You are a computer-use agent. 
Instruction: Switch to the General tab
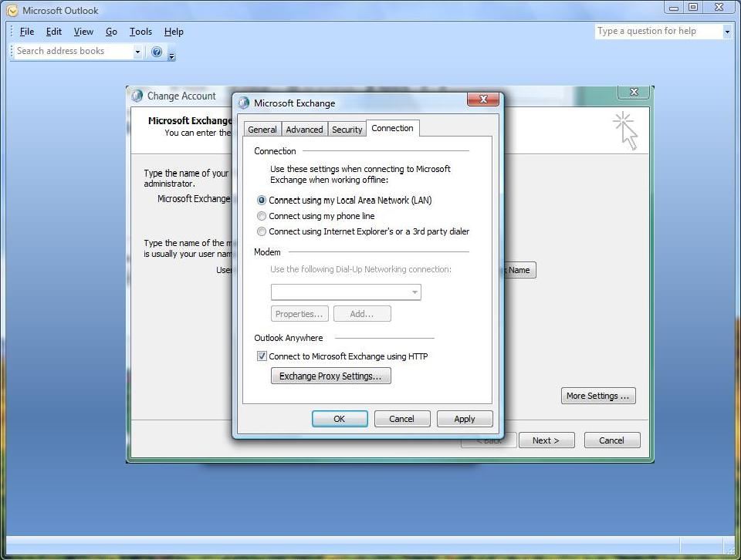tap(262, 130)
